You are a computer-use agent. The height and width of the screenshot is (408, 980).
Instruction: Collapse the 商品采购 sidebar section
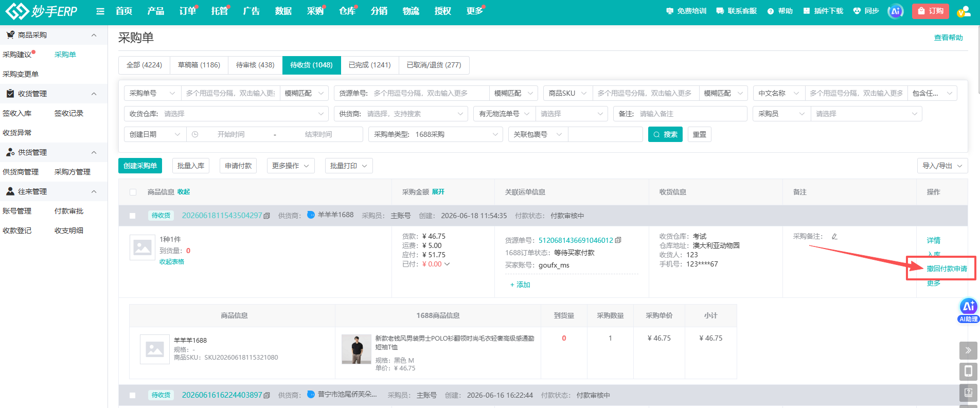pyautogui.click(x=94, y=35)
